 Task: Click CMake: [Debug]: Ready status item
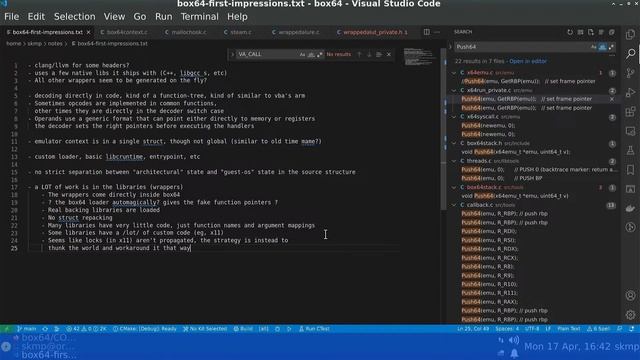click(145, 329)
